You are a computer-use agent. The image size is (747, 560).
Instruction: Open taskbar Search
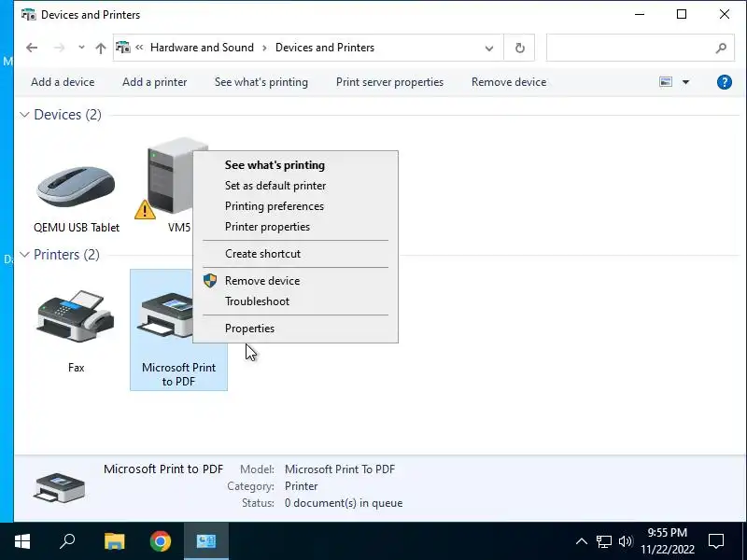click(x=67, y=541)
